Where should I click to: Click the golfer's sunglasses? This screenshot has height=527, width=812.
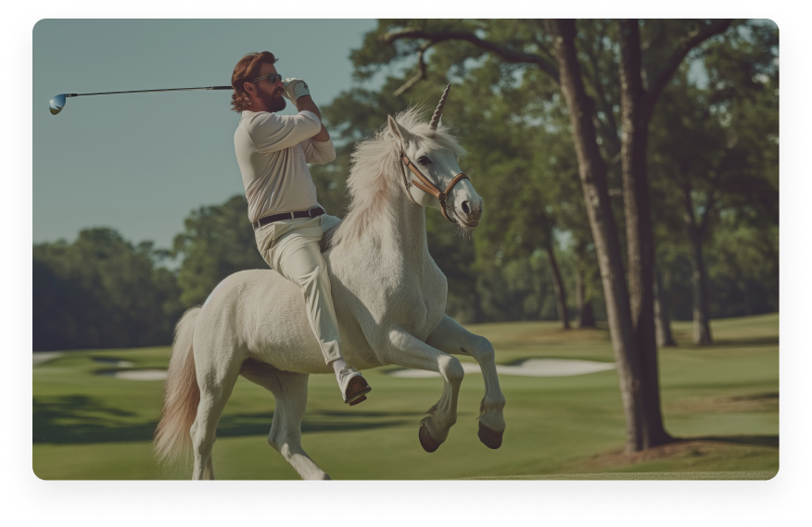click(269, 80)
